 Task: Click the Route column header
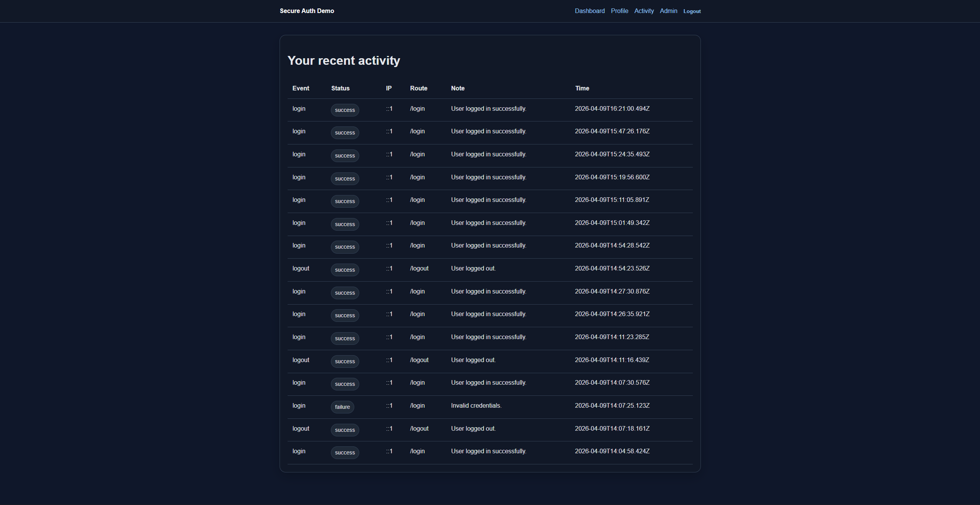pyautogui.click(x=419, y=89)
